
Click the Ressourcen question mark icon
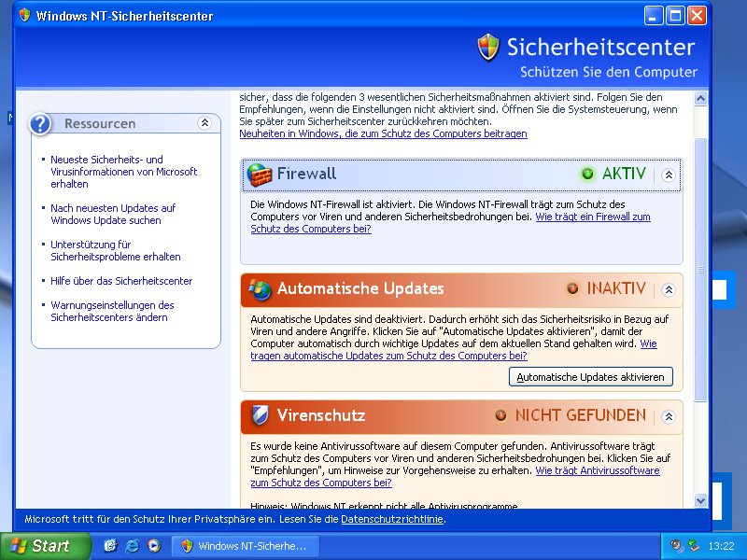pos(40,124)
